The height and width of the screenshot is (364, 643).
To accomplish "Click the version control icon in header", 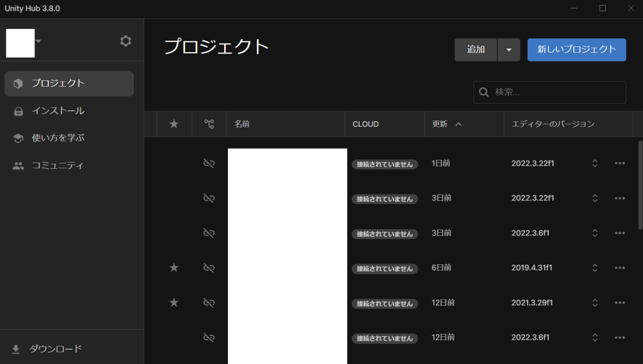I will tap(209, 124).
